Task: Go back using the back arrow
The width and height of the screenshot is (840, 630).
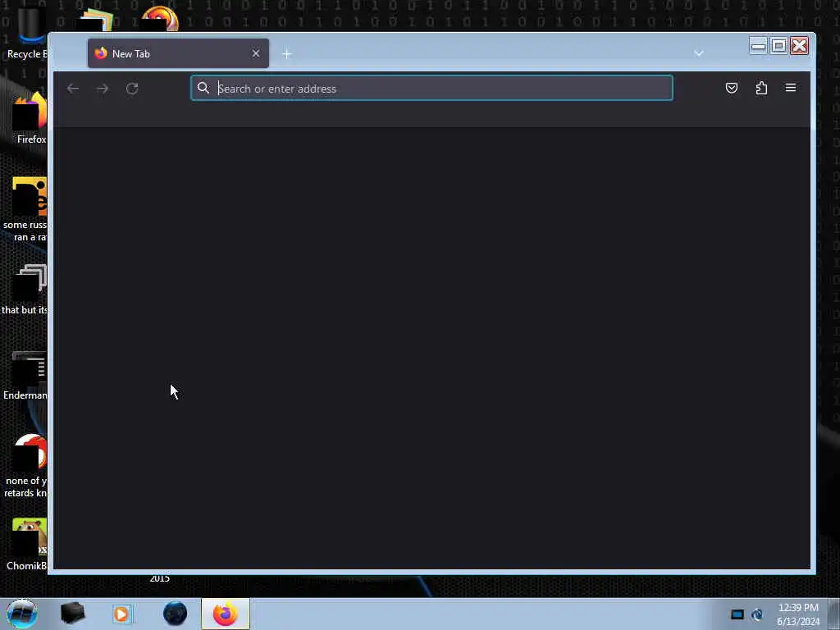Action: tap(73, 89)
